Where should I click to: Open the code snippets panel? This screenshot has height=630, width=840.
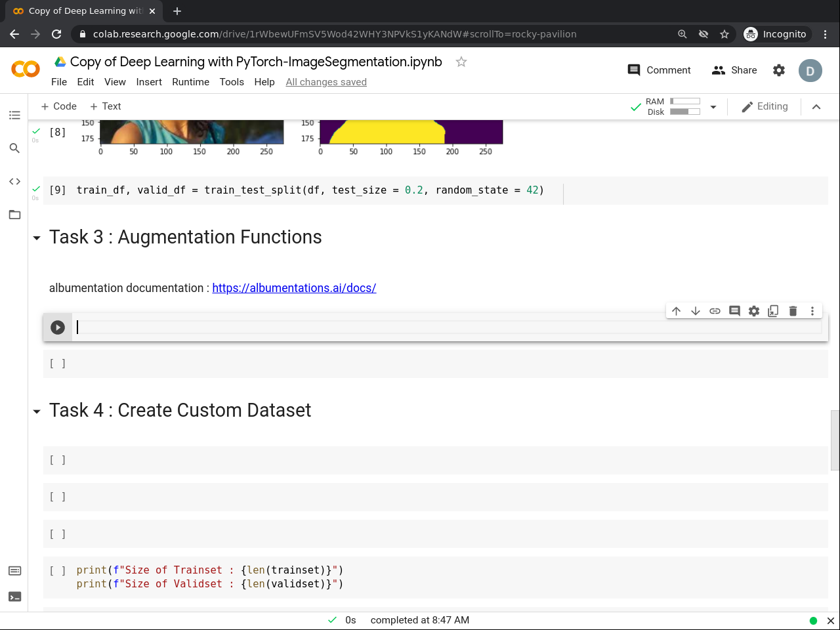14,181
